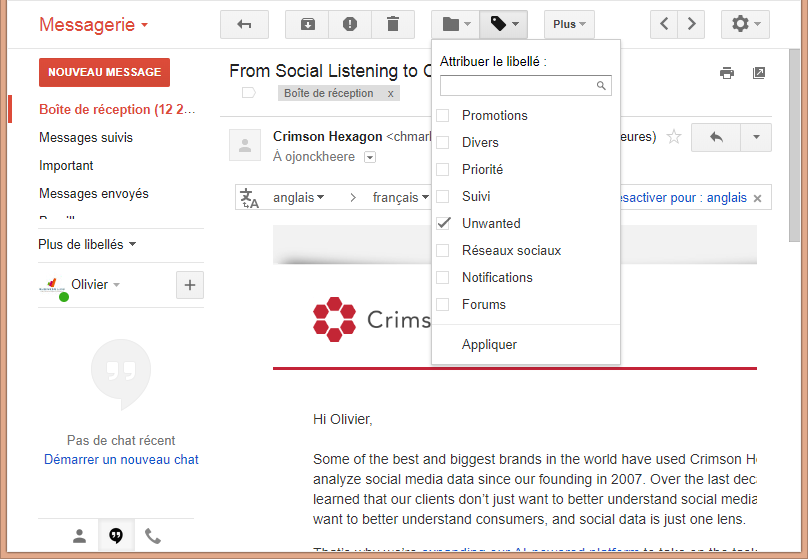The height and width of the screenshot is (559, 808).
Task: Click the message pane vertical scrollbar
Action: tap(794, 145)
